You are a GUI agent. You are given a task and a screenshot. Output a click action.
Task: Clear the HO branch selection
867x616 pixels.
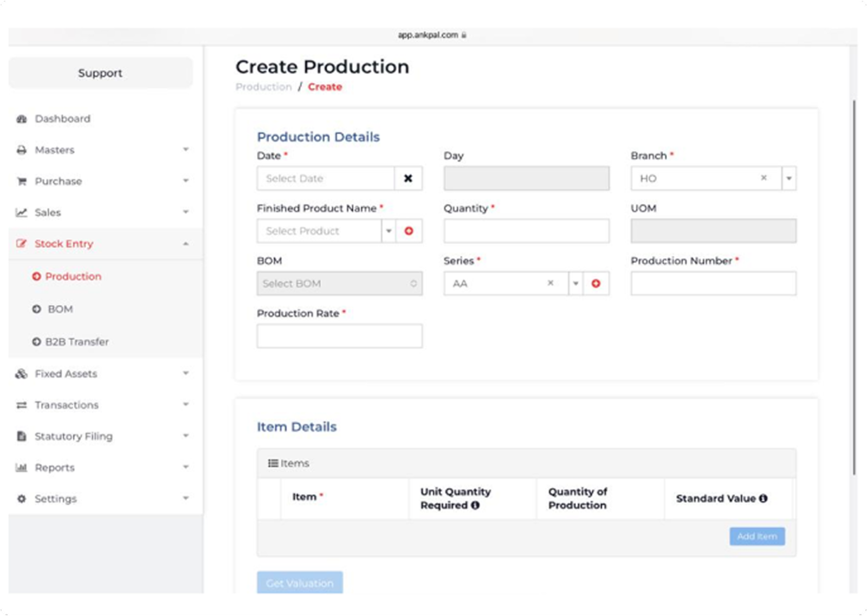point(764,178)
